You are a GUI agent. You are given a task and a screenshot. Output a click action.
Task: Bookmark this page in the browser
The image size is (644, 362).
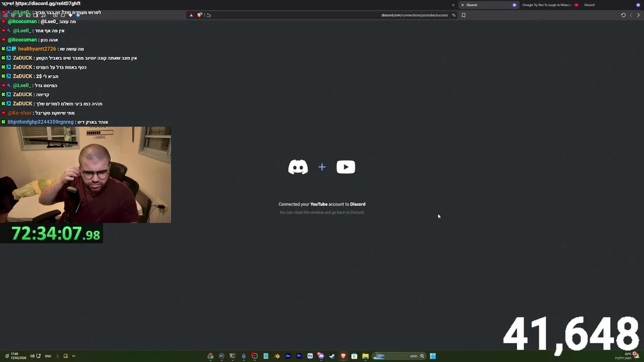click(x=463, y=15)
